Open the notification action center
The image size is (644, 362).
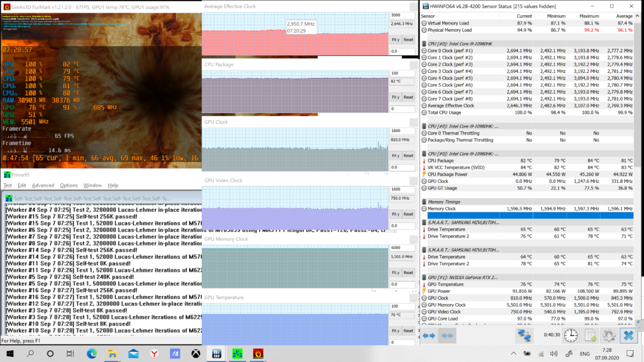630,353
